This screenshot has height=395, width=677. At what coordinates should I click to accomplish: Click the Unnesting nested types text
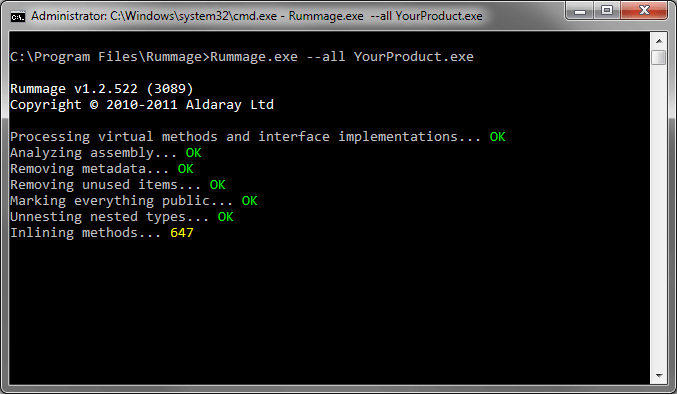(x=109, y=216)
